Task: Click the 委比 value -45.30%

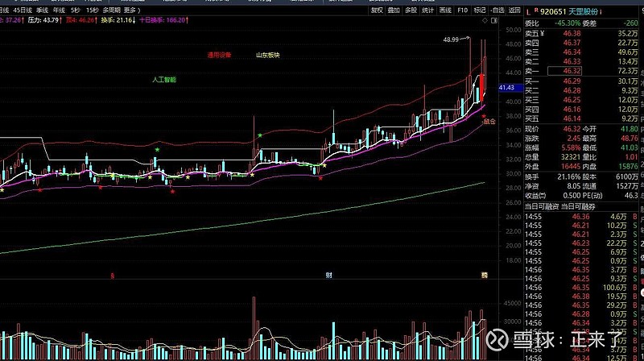Action: coord(568,23)
